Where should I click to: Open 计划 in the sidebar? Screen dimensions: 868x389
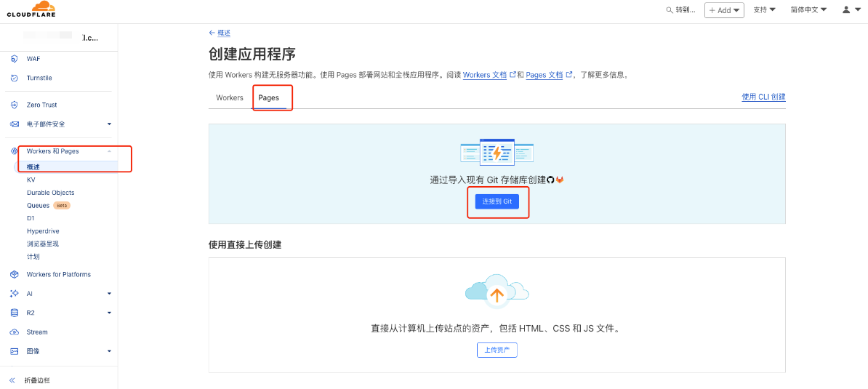[33, 257]
